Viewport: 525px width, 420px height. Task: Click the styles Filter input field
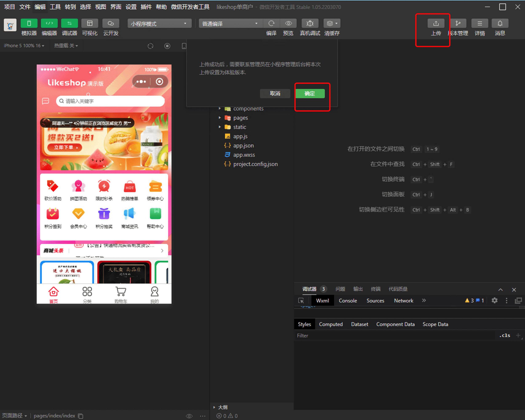pyautogui.click(x=394, y=336)
